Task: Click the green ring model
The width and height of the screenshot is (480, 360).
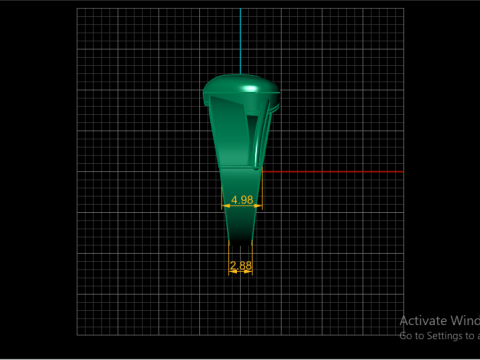Action: point(241,160)
